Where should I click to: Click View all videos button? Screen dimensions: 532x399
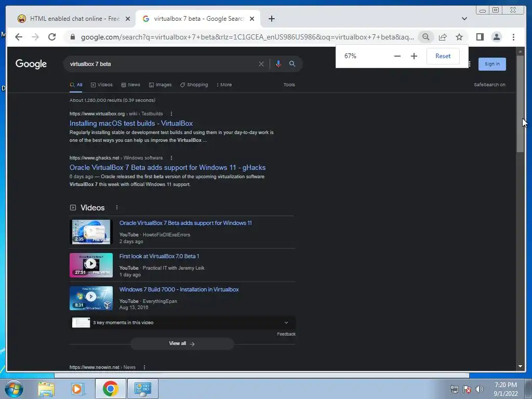click(182, 344)
